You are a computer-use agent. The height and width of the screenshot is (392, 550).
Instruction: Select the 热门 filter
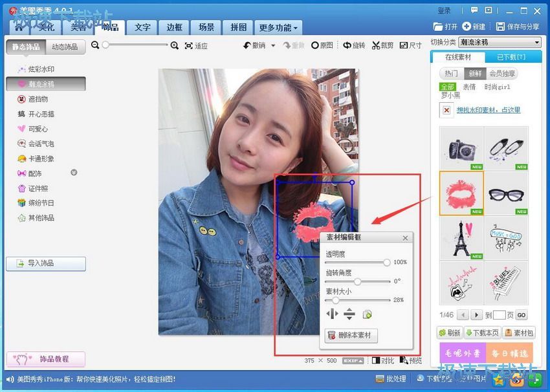451,74
